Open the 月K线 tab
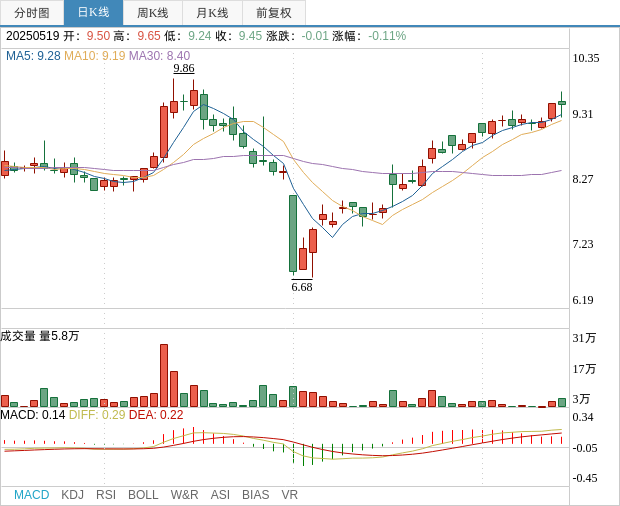This screenshot has height=506, width=620. point(212,13)
